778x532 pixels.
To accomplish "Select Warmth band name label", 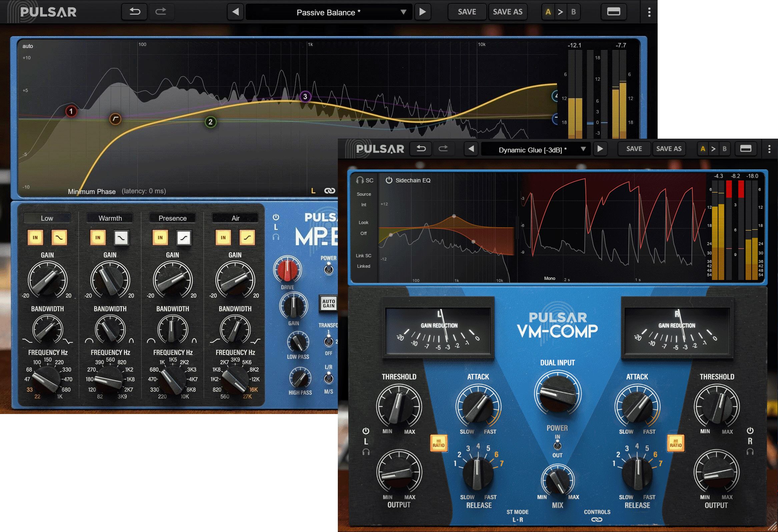I will (110, 218).
